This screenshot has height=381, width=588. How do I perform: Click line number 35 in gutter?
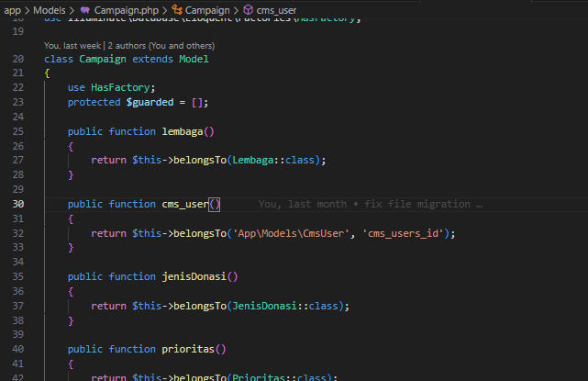(18, 276)
